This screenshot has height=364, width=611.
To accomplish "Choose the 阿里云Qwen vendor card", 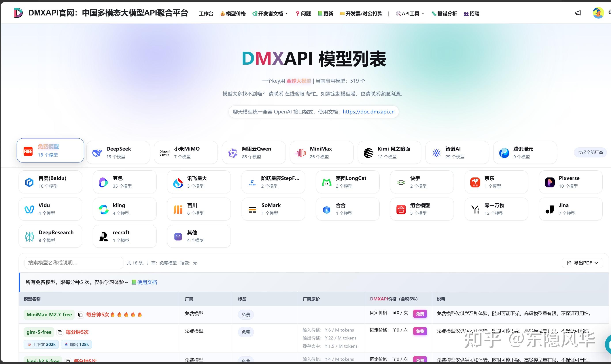I will pos(254,152).
